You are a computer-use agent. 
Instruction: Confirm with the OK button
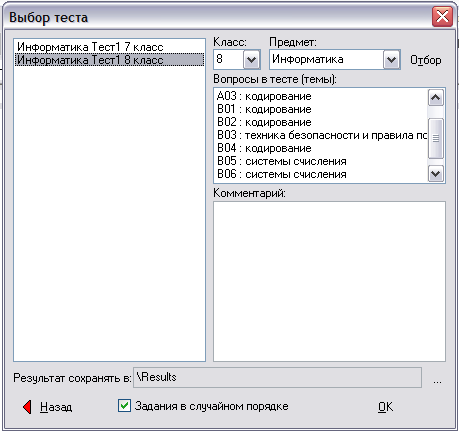385,407
